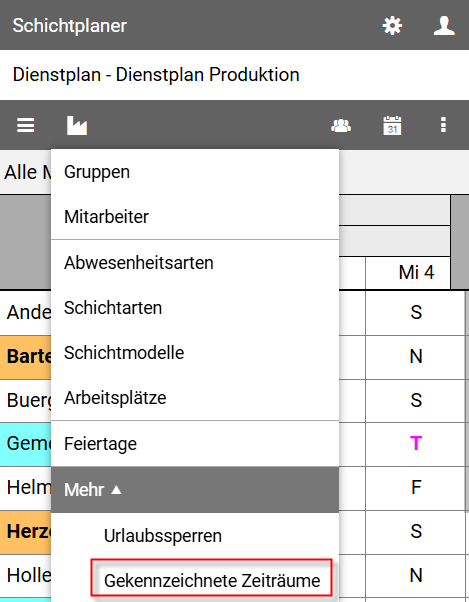Open the calendar date icon

pos(392,125)
